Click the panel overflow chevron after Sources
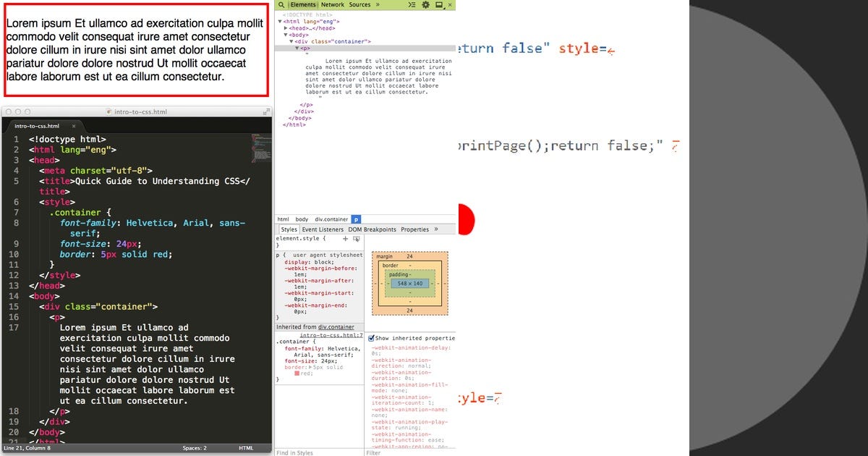Image resolution: width=868 pixels, height=456 pixels. (x=378, y=4)
